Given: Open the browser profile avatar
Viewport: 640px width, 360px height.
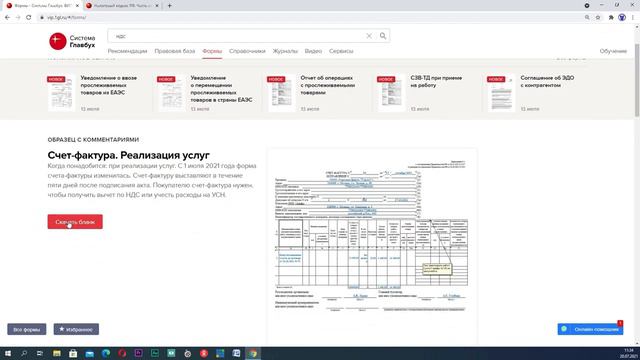Looking at the screenshot, I should coord(622,18).
